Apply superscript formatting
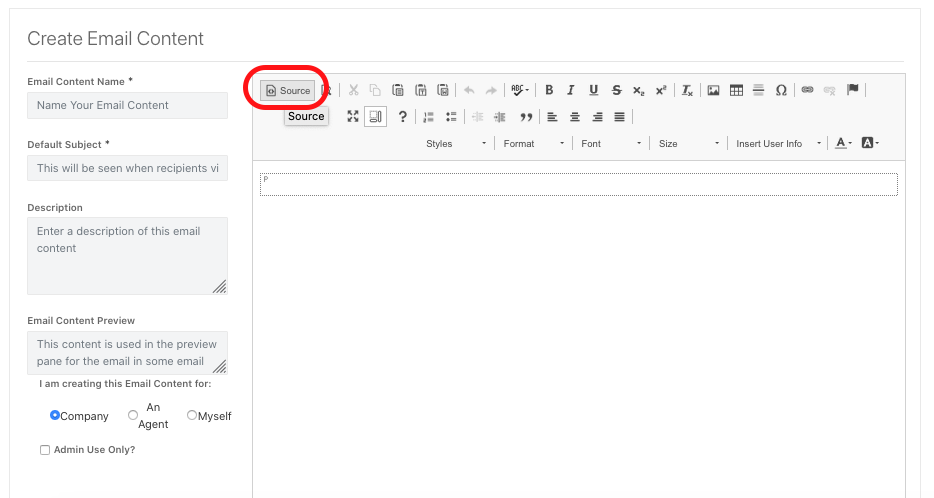This screenshot has height=498, width=934. point(661,90)
